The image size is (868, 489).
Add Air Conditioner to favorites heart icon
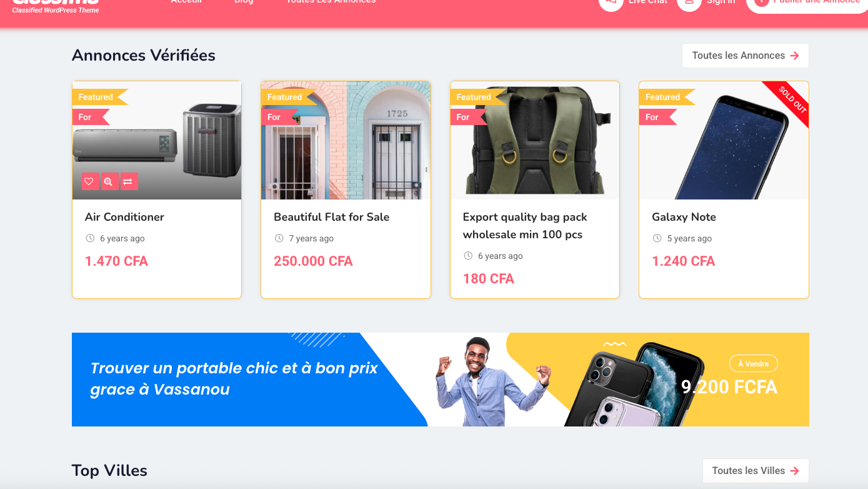pos(89,181)
